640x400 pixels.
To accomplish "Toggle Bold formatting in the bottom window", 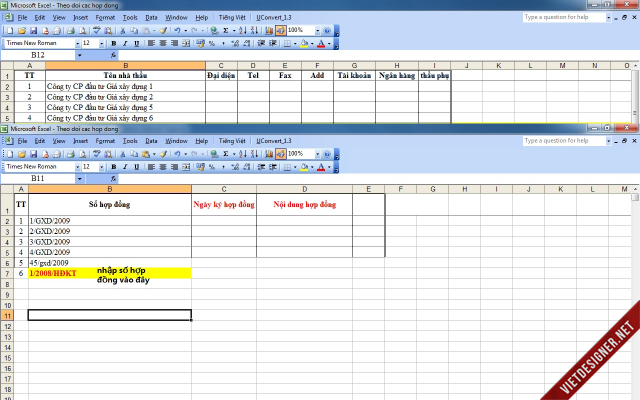I will [113, 167].
